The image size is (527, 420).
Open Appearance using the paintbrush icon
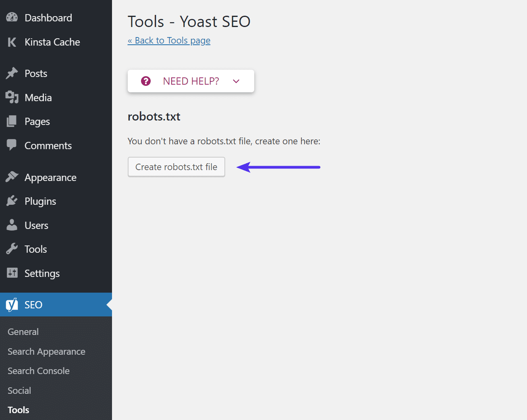pyautogui.click(x=12, y=177)
